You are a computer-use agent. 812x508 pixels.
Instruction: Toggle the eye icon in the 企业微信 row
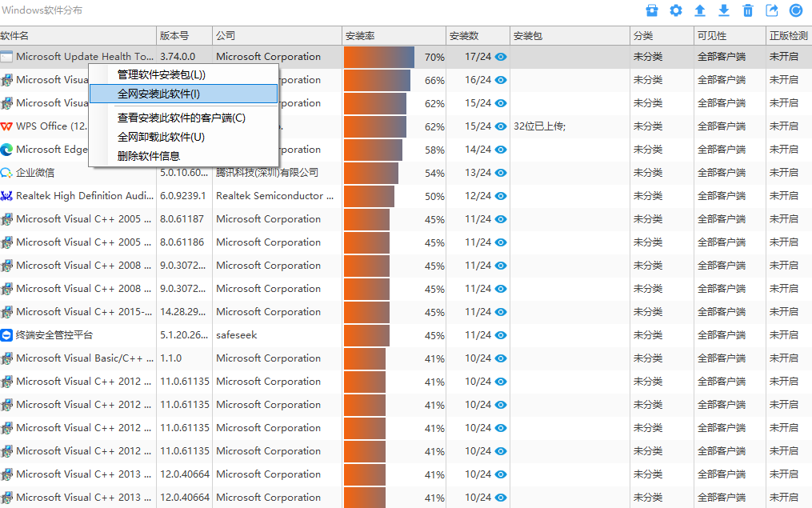click(x=501, y=173)
